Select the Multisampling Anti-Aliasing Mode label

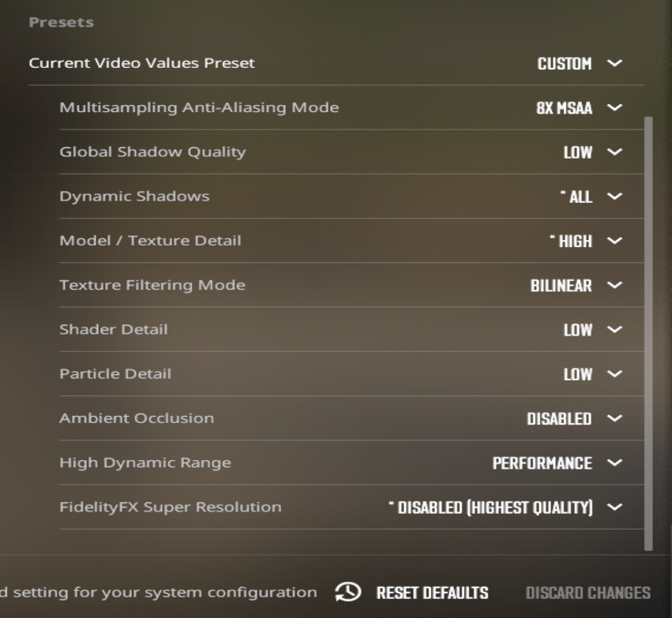tap(199, 107)
